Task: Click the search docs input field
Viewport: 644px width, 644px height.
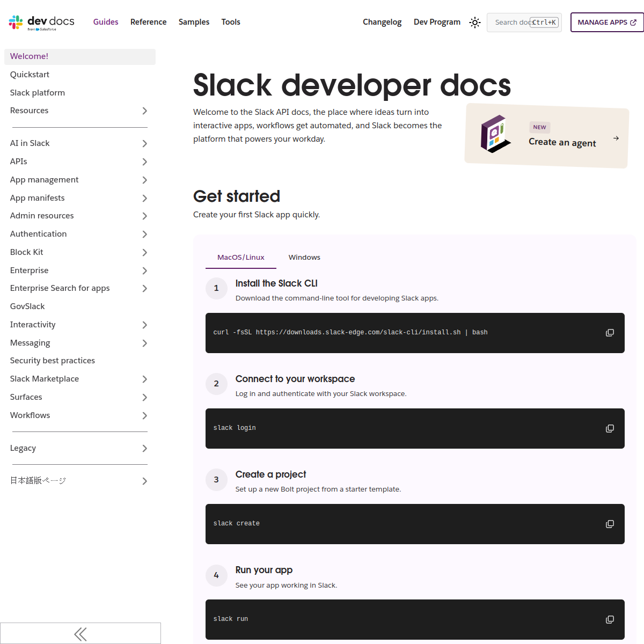Action: pos(515,23)
